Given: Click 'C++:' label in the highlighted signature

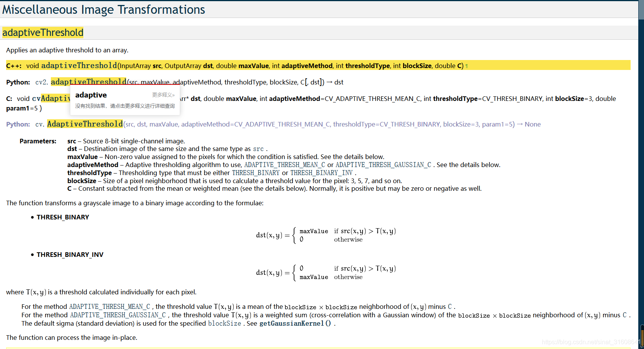Looking at the screenshot, I should click(x=14, y=66).
